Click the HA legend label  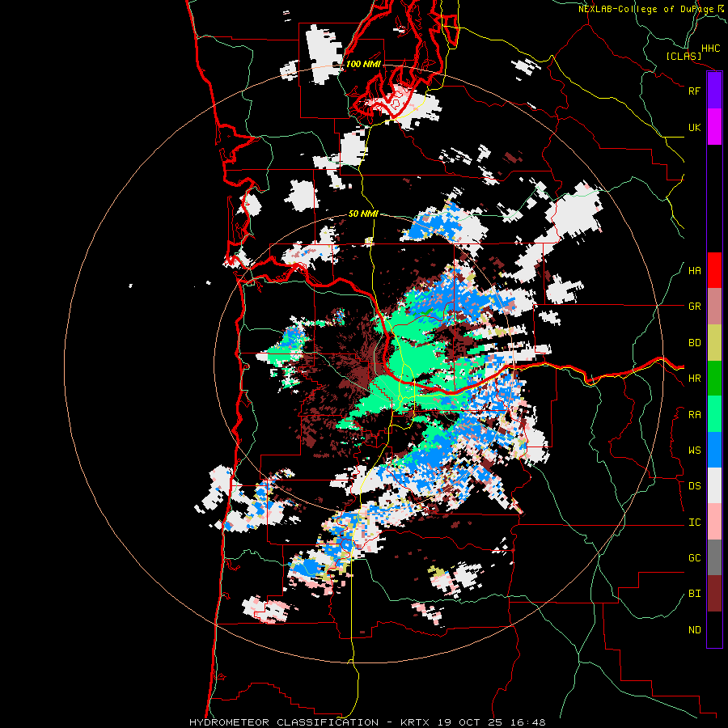click(x=694, y=271)
